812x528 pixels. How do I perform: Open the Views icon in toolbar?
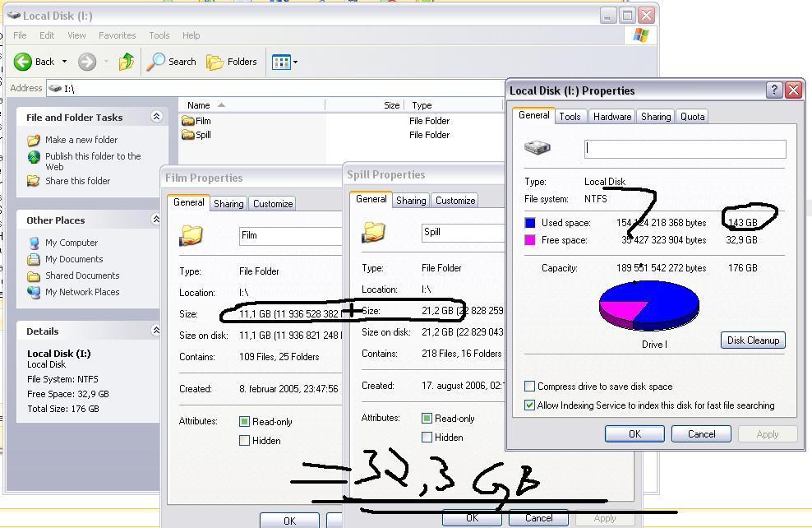tap(281, 63)
